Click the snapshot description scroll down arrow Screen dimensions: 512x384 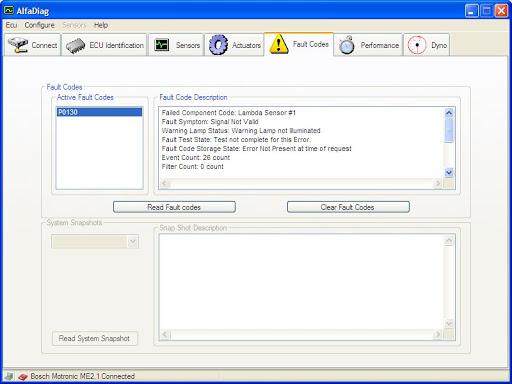(x=449, y=323)
